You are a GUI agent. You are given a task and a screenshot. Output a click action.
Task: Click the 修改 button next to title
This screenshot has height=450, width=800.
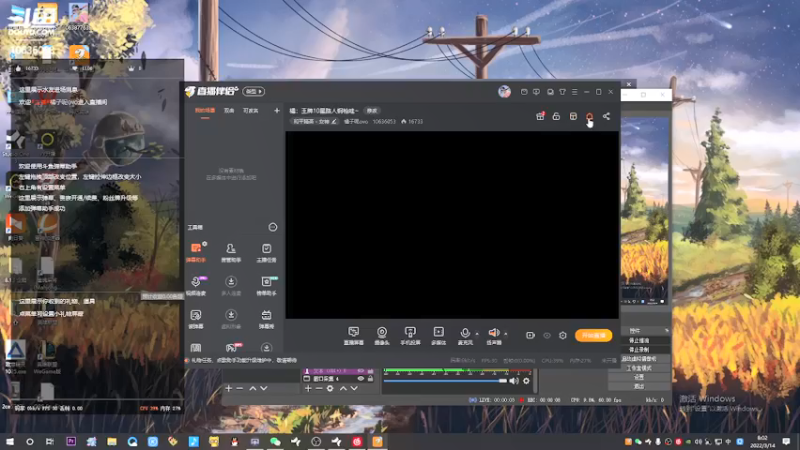click(x=372, y=111)
